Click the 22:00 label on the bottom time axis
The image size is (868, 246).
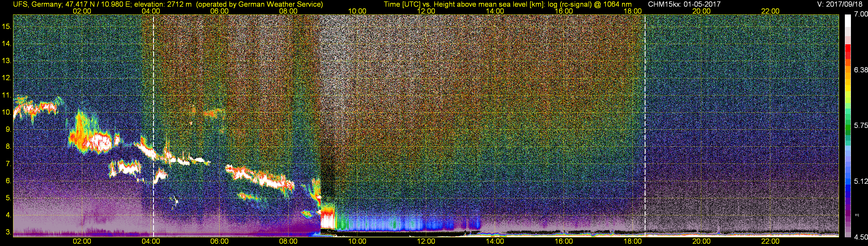(770, 241)
